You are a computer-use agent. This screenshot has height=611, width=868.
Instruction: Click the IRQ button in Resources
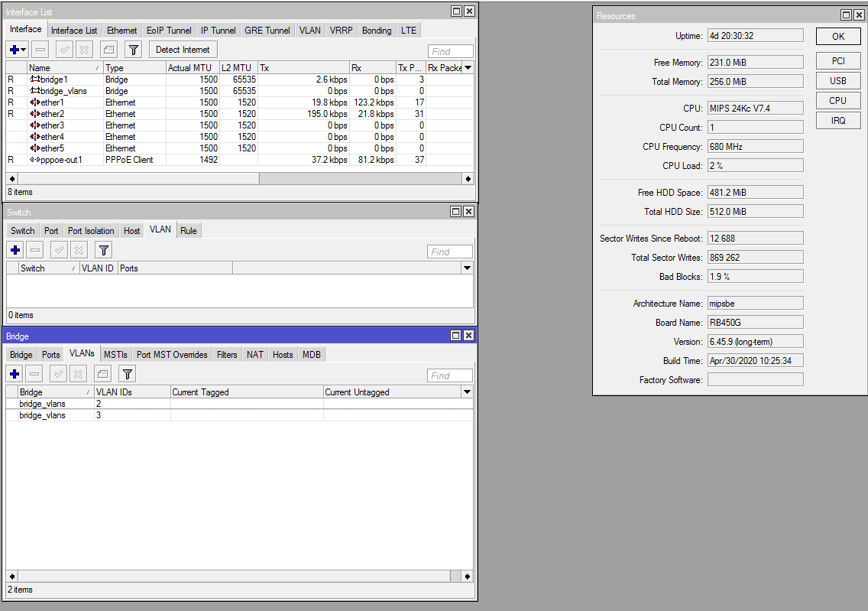[837, 120]
